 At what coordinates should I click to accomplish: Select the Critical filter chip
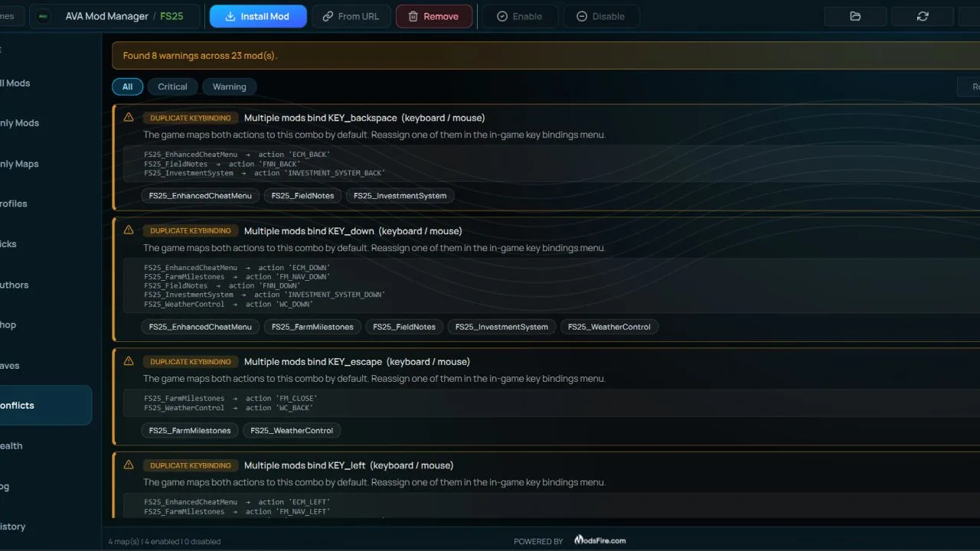tap(172, 86)
